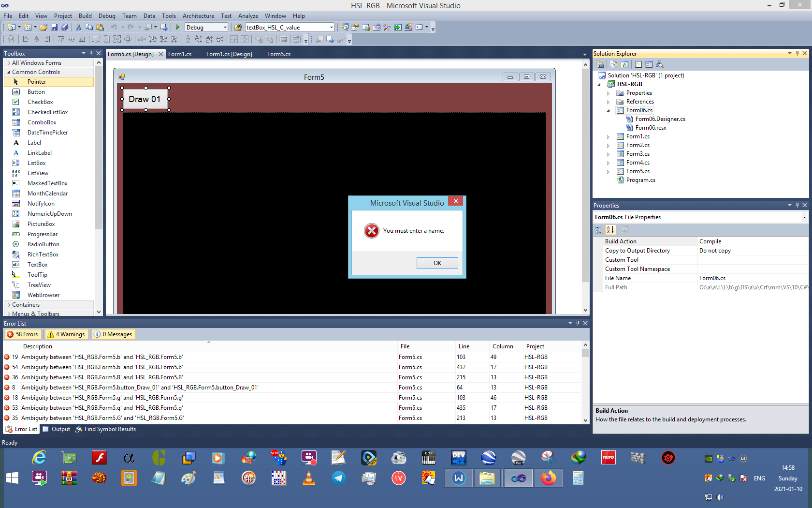Image resolution: width=812 pixels, height=508 pixels.
Task: Click the Align to Grid layout icon
Action: pos(11,39)
